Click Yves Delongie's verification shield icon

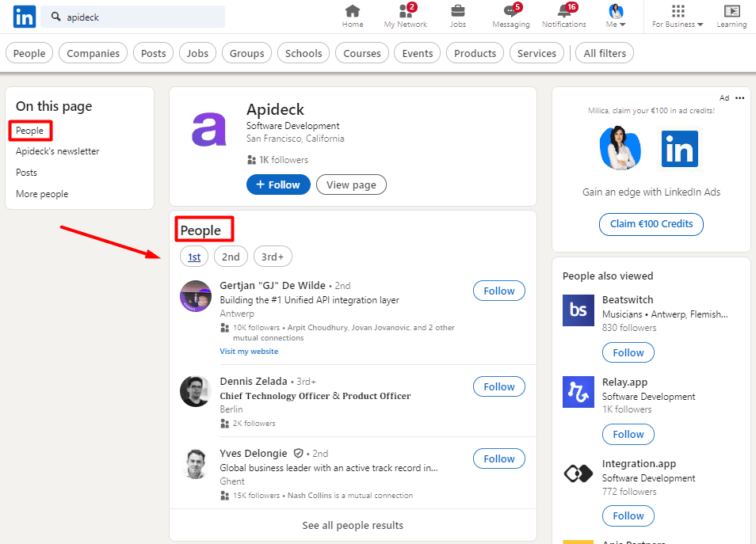click(x=299, y=454)
